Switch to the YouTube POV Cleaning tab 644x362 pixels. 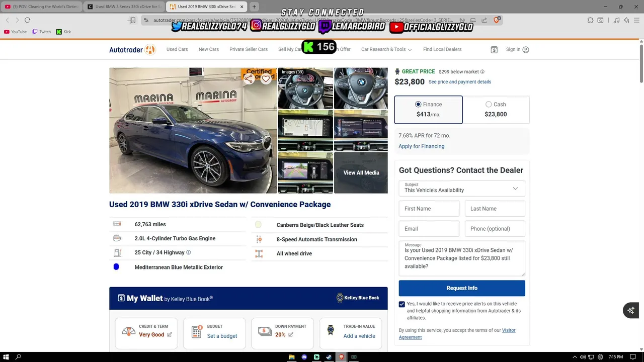pyautogui.click(x=41, y=7)
